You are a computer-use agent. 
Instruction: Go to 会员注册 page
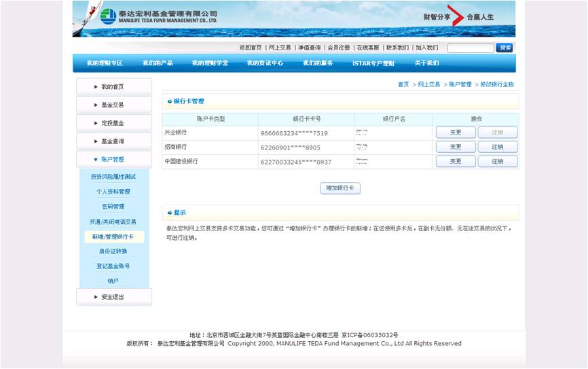(339, 48)
